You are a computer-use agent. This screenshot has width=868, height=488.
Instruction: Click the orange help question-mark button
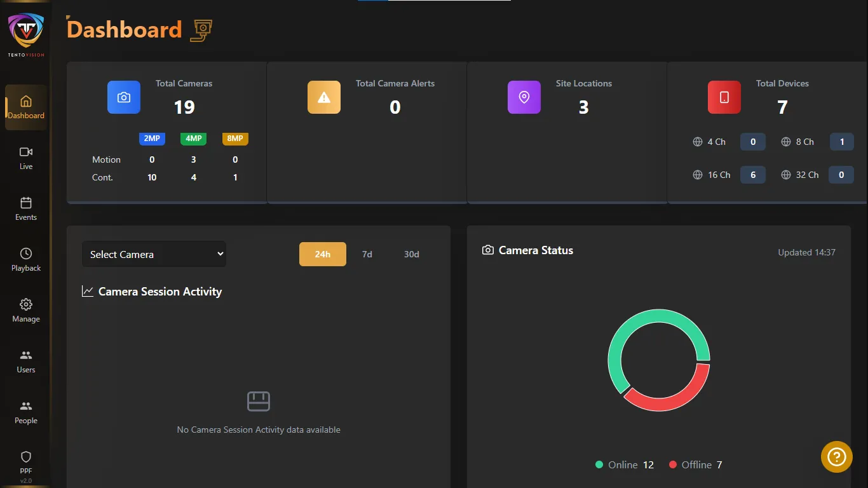(x=836, y=457)
